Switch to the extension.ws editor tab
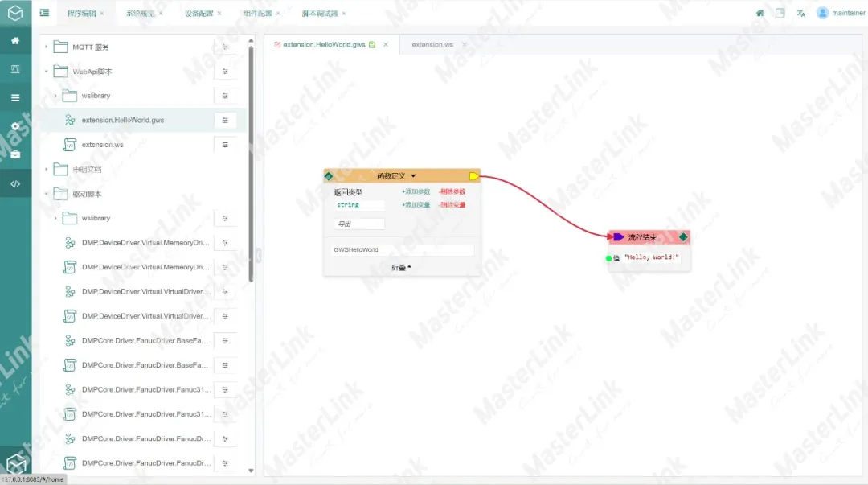 click(x=432, y=45)
